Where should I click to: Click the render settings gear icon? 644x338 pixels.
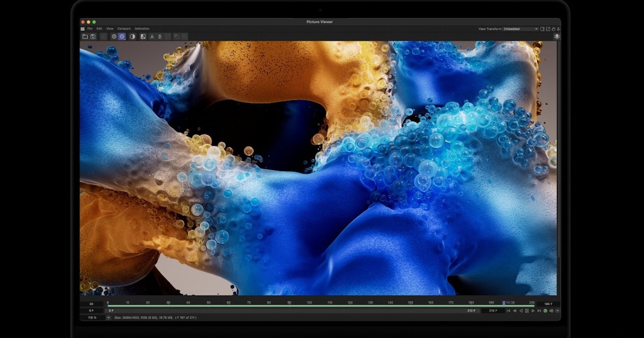tap(114, 36)
